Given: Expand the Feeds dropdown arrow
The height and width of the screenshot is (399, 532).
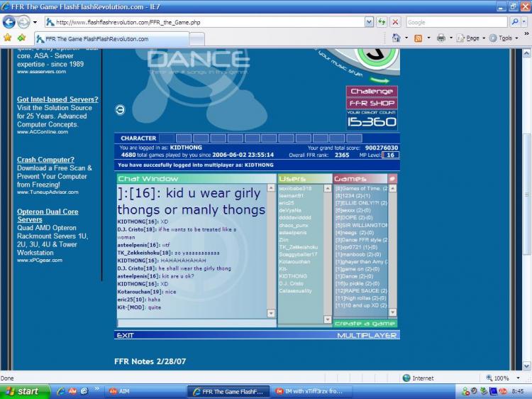Looking at the screenshot, I should 429,38.
